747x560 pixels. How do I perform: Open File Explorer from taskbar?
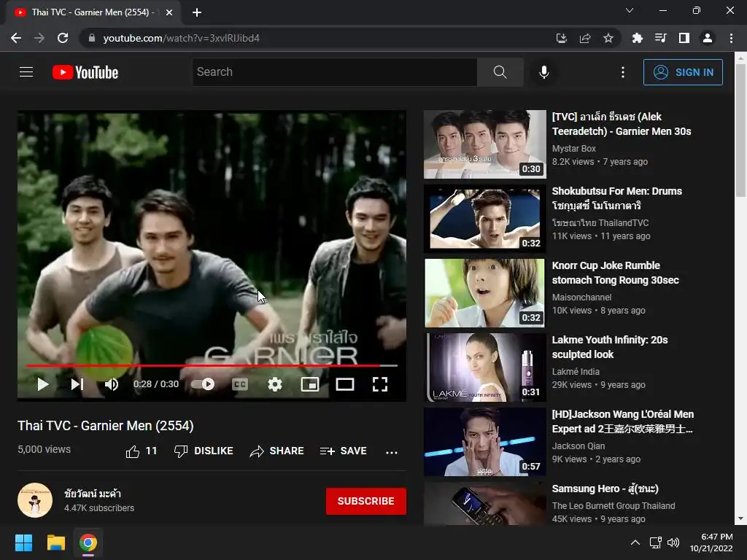point(55,542)
